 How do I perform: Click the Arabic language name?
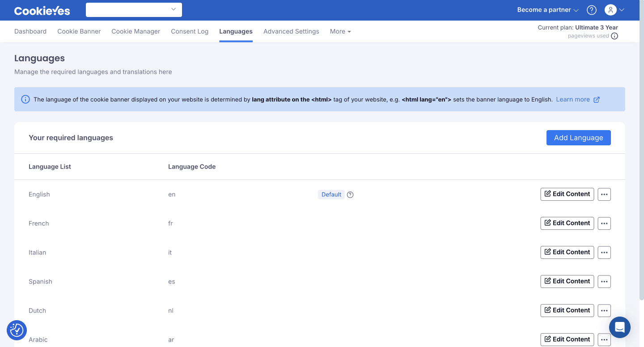click(38, 340)
